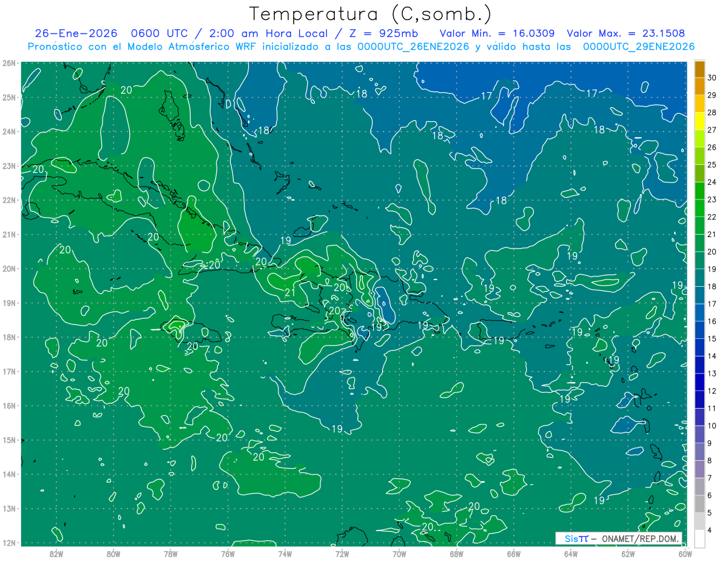The image size is (728, 562).
Task: Select "Valor Min. = 16.0309" text
Action: (x=497, y=33)
